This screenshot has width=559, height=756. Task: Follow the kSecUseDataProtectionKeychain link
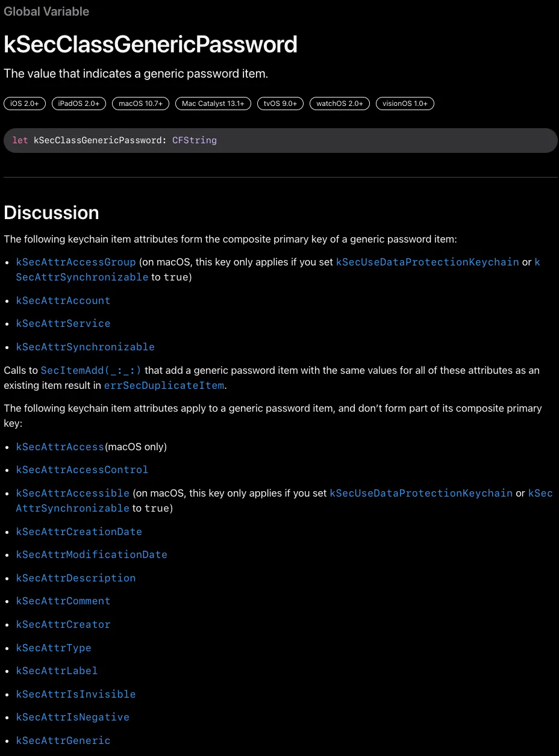(x=428, y=262)
